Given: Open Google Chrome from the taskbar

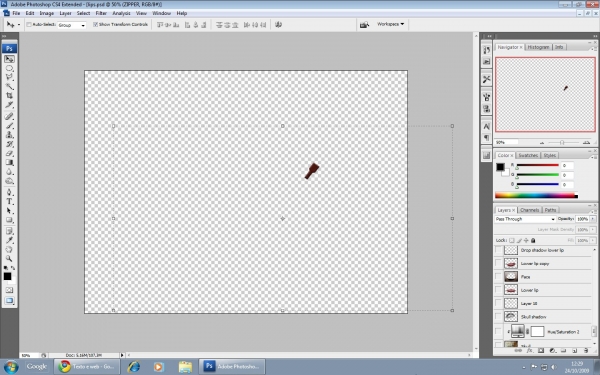Looking at the screenshot, I should tap(87, 367).
